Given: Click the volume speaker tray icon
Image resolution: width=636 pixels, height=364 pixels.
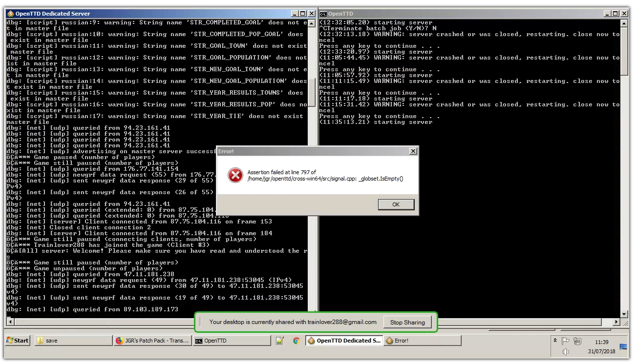Looking at the screenshot, I should (x=566, y=352).
